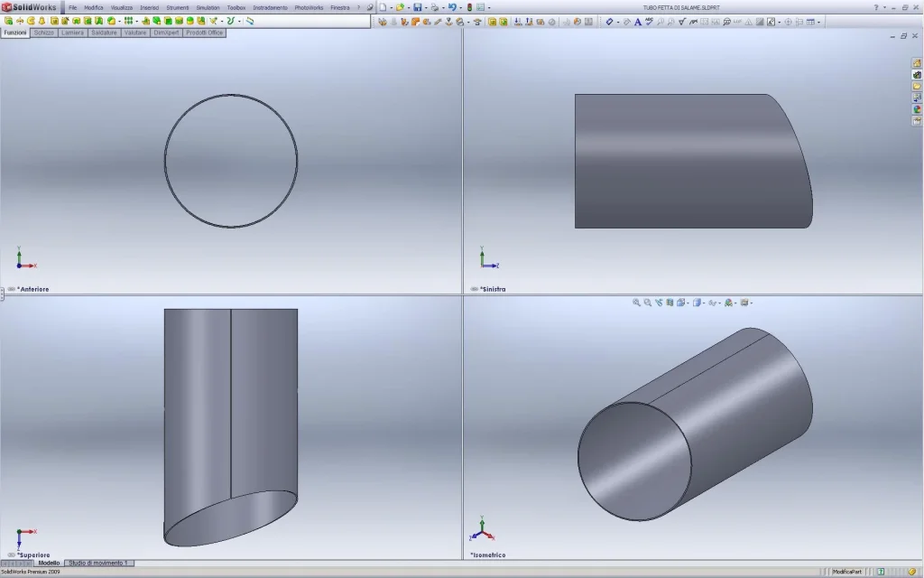Open the View Palette task pane icon
The height and width of the screenshot is (578, 924).
click(x=917, y=98)
